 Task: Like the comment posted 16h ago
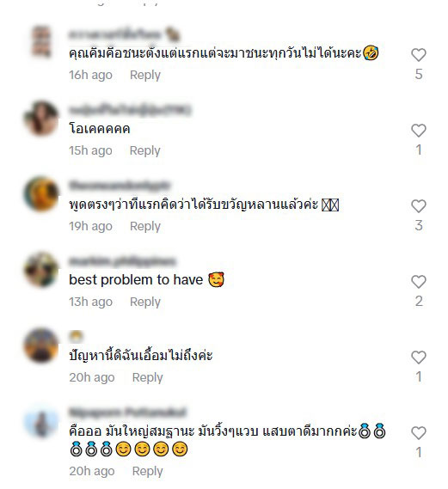pyautogui.click(x=419, y=55)
